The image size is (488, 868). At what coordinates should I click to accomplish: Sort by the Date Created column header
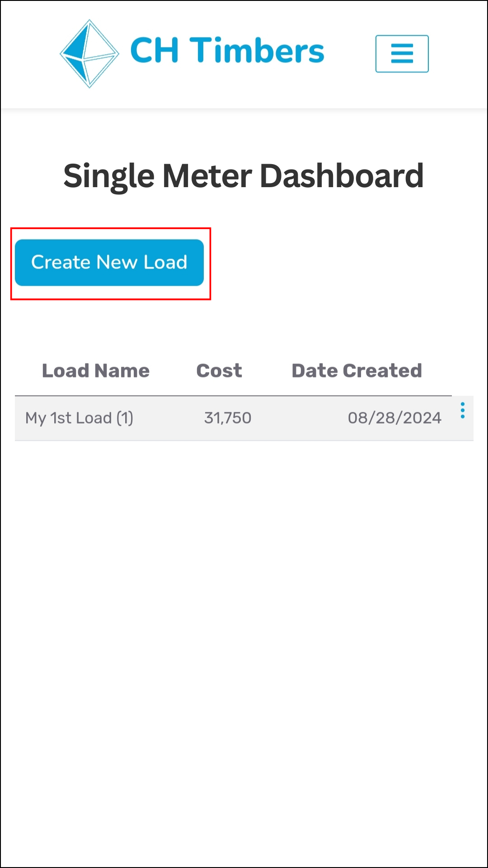tap(357, 371)
